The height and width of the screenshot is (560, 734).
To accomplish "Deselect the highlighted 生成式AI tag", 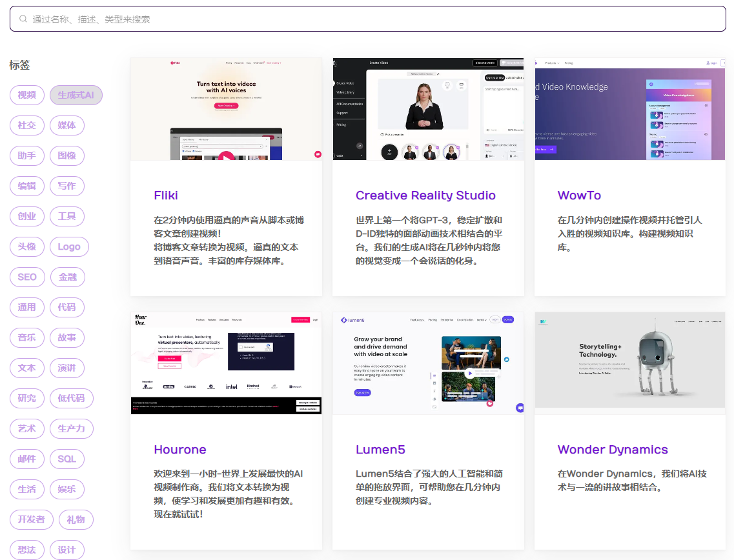I will coord(76,95).
